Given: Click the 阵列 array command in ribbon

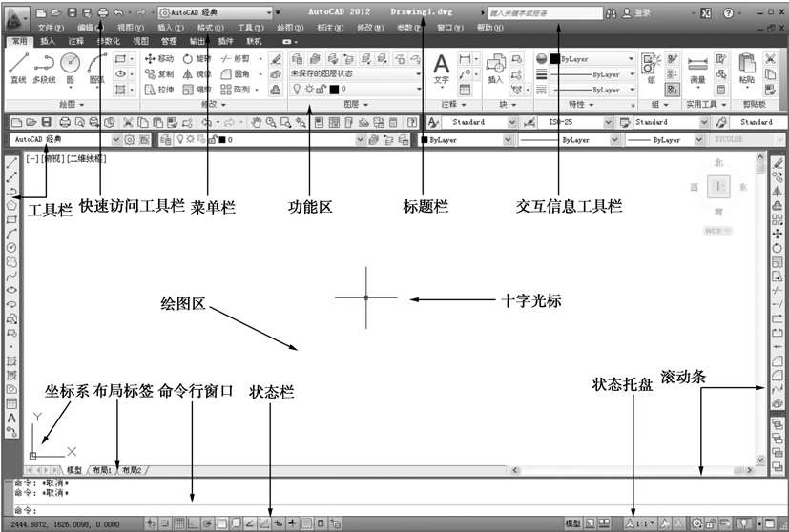Looking at the screenshot, I should click(236, 90).
